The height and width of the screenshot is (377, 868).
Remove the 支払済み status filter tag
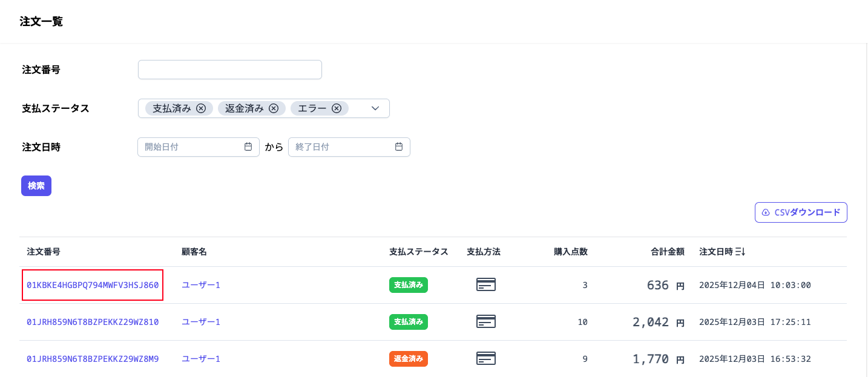[x=201, y=108]
